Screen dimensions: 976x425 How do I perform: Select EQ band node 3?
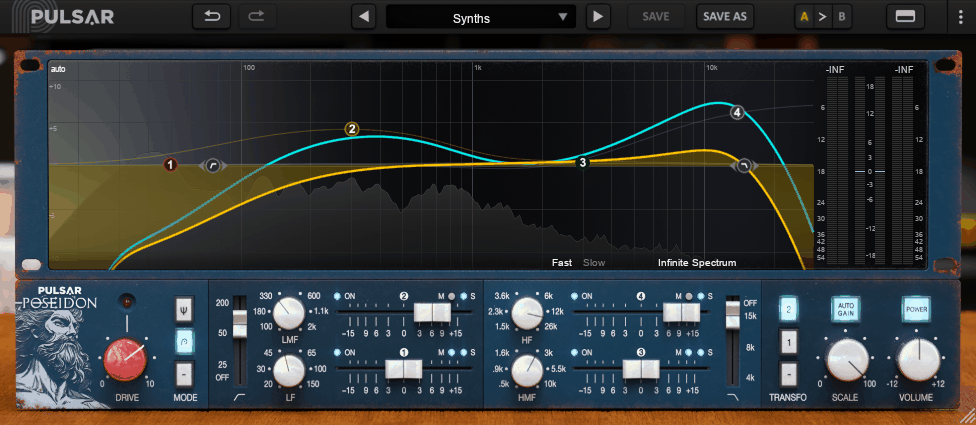[583, 162]
